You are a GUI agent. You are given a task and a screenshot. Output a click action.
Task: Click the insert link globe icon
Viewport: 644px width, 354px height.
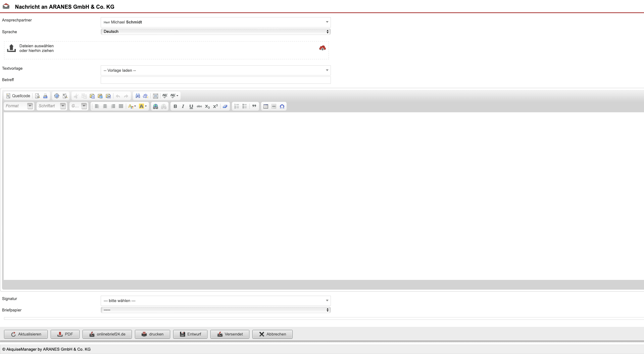click(x=155, y=106)
